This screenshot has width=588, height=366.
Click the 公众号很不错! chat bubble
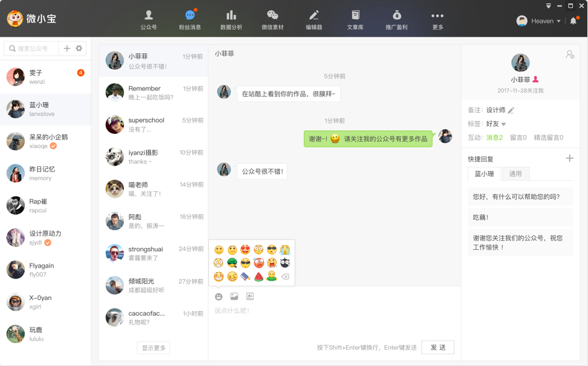pyautogui.click(x=262, y=172)
